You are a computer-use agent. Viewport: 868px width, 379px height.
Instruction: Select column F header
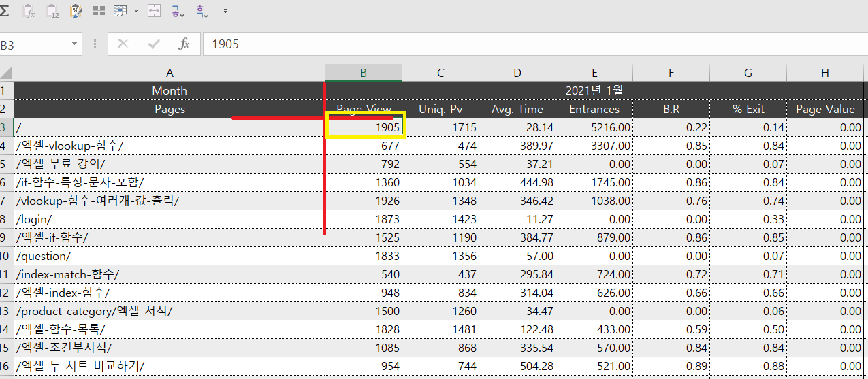(671, 73)
